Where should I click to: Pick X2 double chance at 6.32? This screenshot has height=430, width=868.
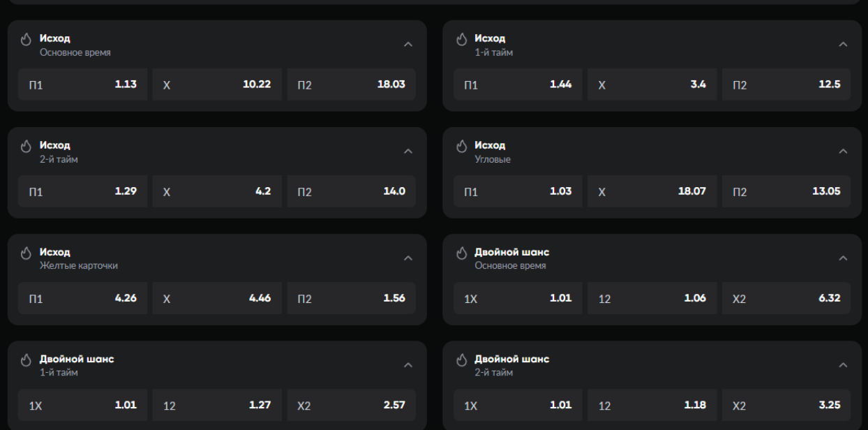786,299
